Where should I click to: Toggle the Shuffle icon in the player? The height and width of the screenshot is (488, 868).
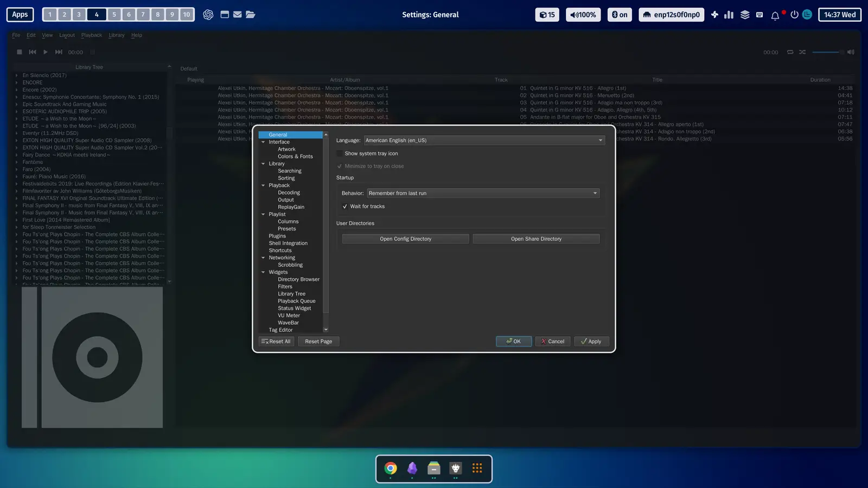point(802,52)
